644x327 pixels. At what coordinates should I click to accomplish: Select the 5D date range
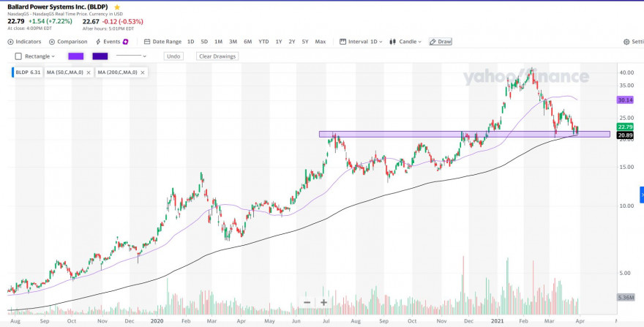click(x=204, y=42)
